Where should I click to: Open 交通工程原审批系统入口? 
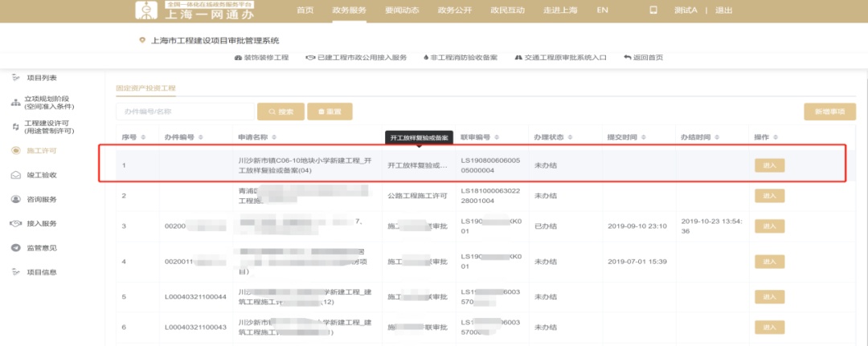(x=560, y=58)
